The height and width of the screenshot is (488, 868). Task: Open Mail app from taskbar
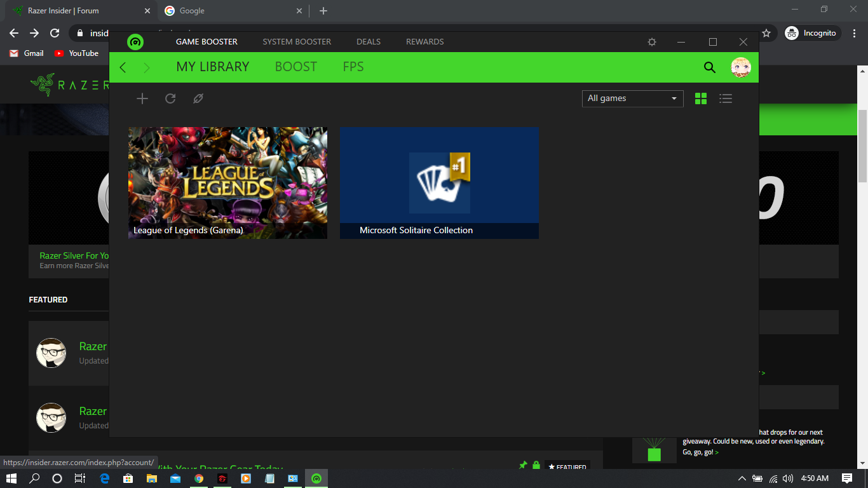pyautogui.click(x=175, y=478)
